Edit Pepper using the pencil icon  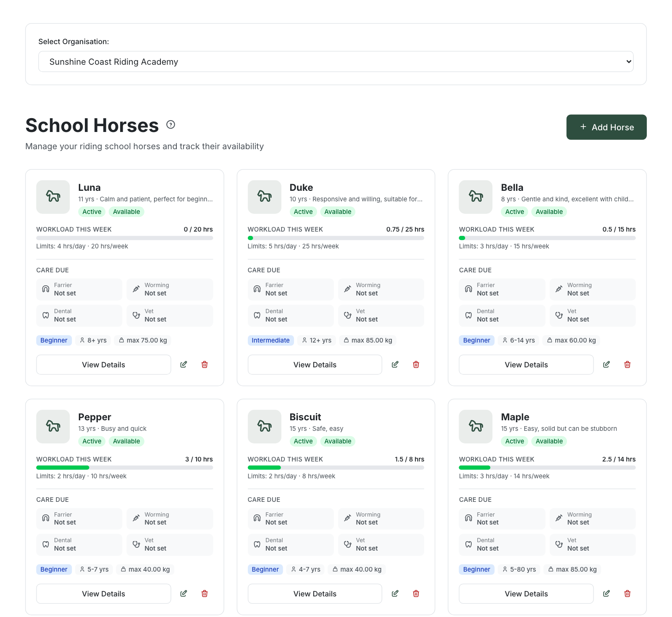(184, 593)
